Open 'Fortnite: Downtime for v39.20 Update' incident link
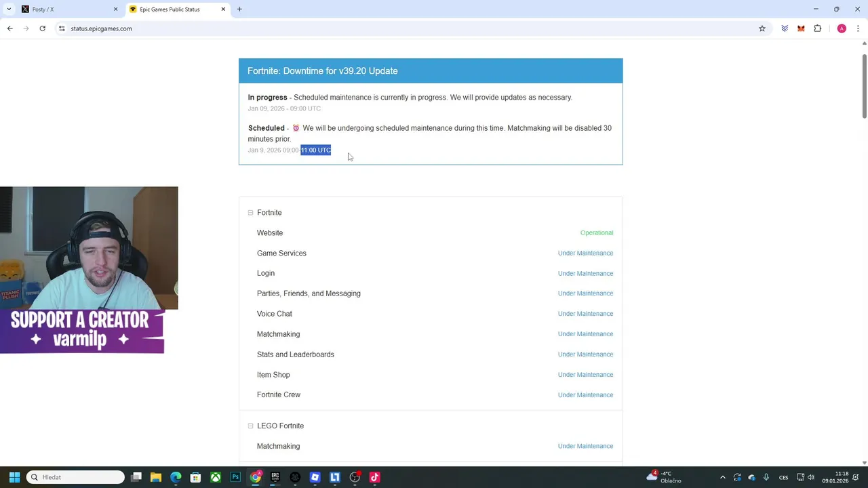868x488 pixels. pyautogui.click(x=323, y=71)
